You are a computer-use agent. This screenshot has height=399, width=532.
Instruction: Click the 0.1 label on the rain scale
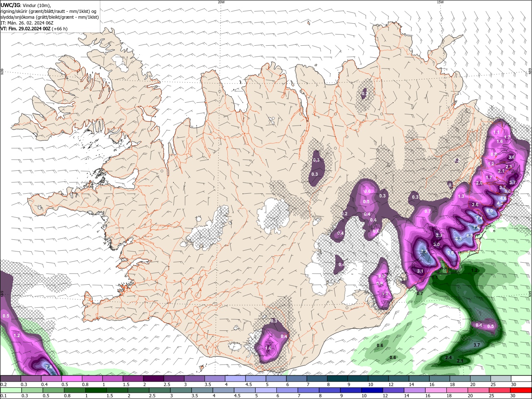pyautogui.click(x=3, y=396)
